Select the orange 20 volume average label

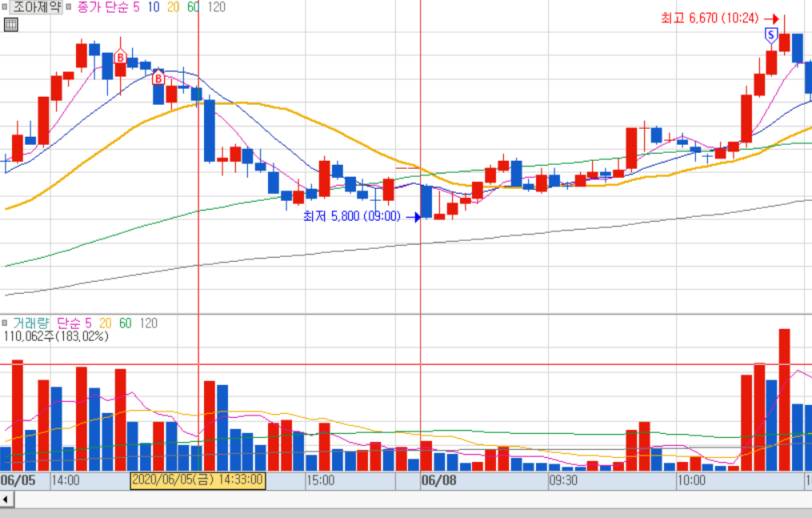(105, 323)
